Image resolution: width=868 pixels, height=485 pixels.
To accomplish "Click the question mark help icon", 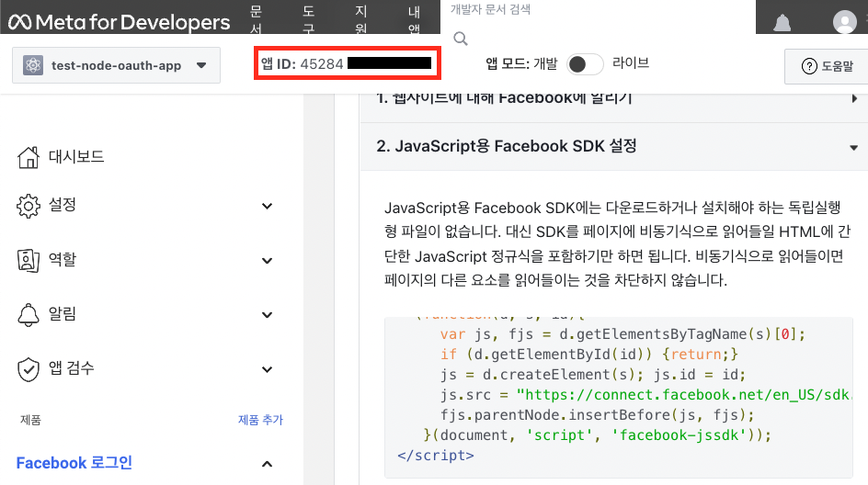I will tap(809, 66).
